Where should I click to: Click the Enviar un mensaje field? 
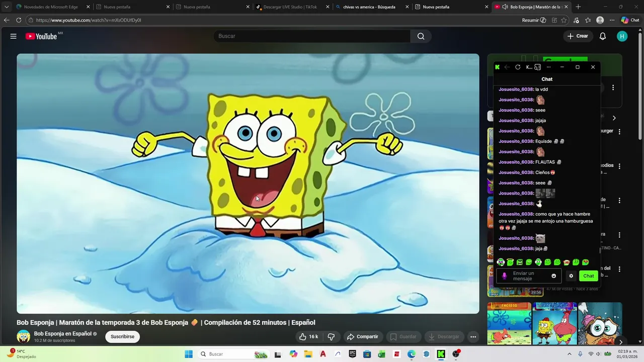pyautogui.click(x=529, y=276)
